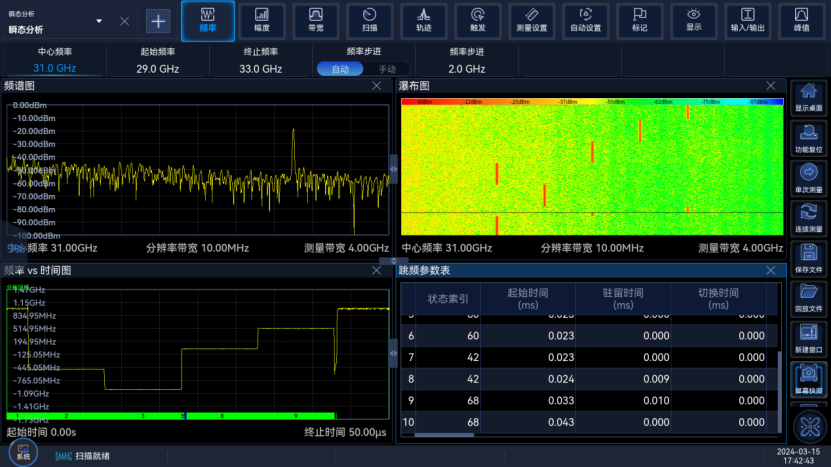
Task: Set frequency step to 自动 mode
Action: tap(341, 69)
